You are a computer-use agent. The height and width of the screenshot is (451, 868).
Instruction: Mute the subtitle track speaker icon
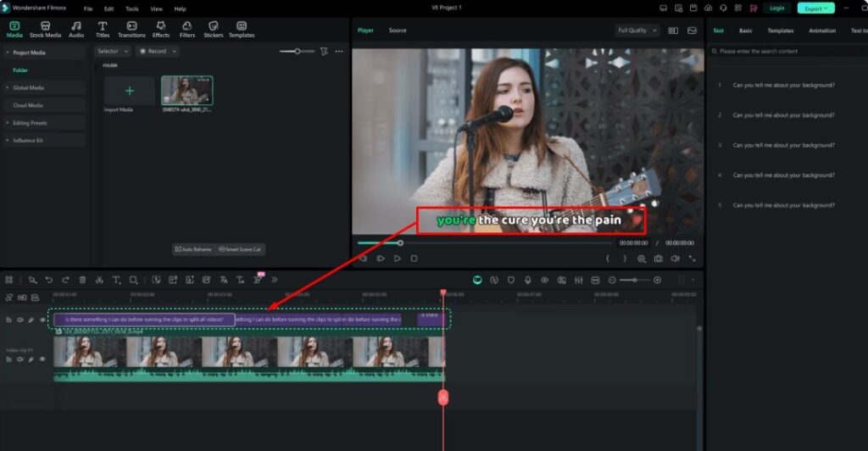tap(20, 320)
